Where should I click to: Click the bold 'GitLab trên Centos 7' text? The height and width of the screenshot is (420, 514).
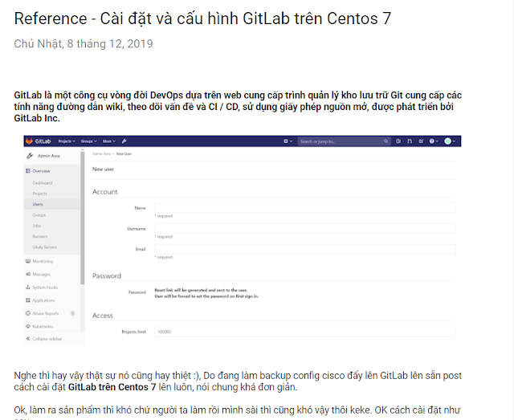pyautogui.click(x=112, y=387)
